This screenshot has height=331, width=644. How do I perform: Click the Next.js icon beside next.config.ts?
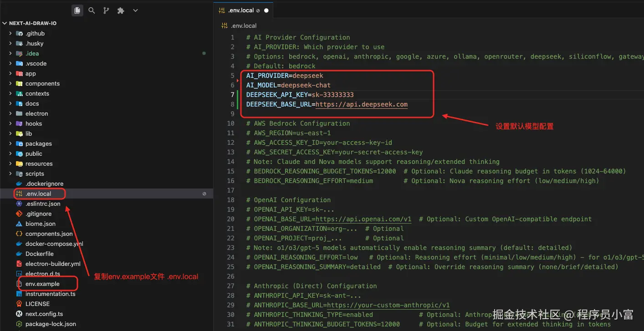tap(19, 314)
